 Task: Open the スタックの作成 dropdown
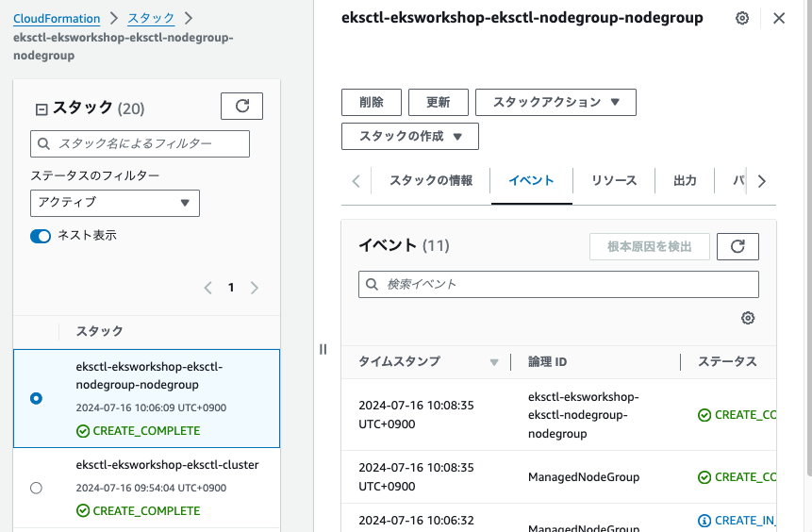point(410,136)
